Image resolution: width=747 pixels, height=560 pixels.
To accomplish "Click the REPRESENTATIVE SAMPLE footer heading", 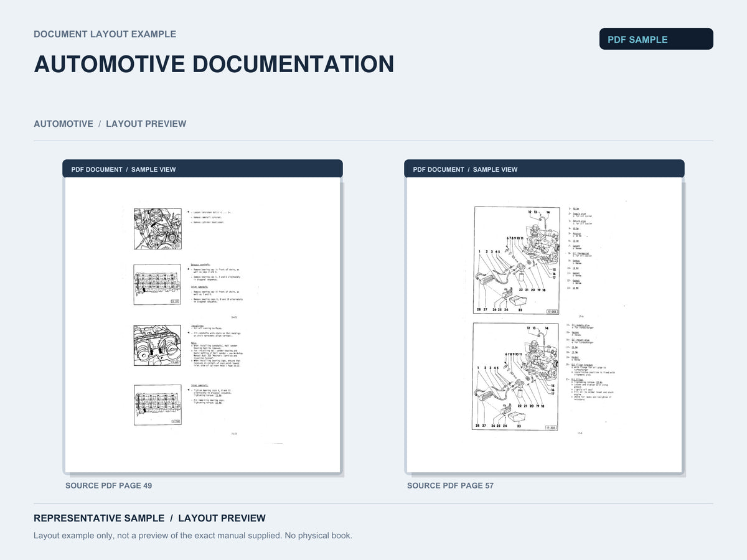I will click(149, 518).
